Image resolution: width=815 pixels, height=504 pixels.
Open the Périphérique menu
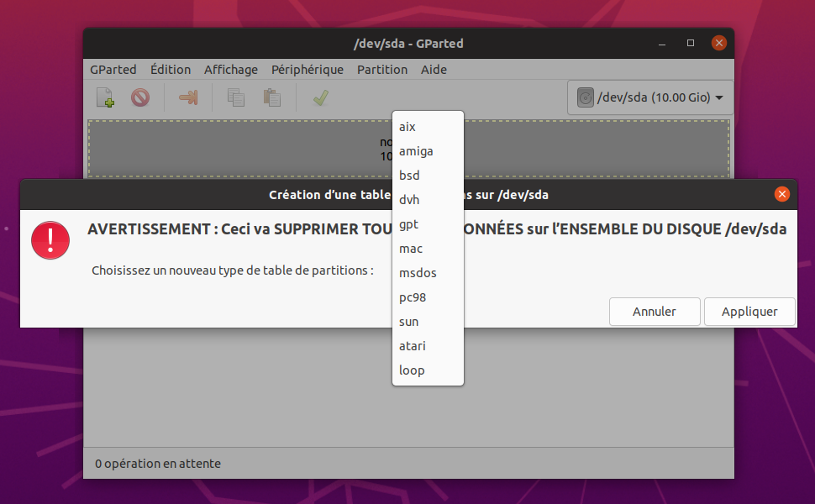(308, 70)
